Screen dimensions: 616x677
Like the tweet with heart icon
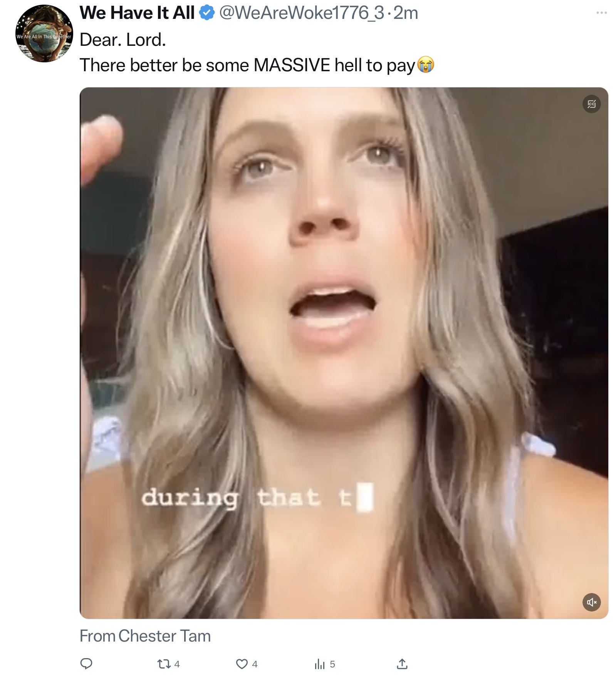[247, 664]
